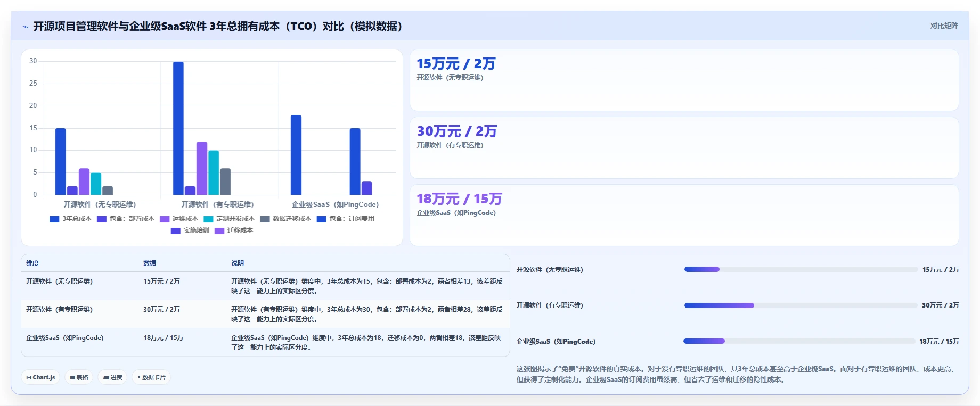The width and height of the screenshot is (980, 406).
Task: Select table row cell 企业级SaaS（如PingCode）
Action: coord(65,338)
